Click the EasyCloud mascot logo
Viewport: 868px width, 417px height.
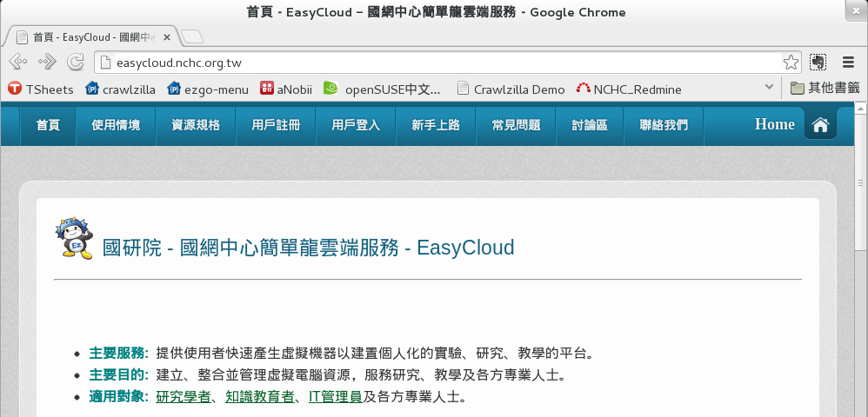(x=74, y=238)
